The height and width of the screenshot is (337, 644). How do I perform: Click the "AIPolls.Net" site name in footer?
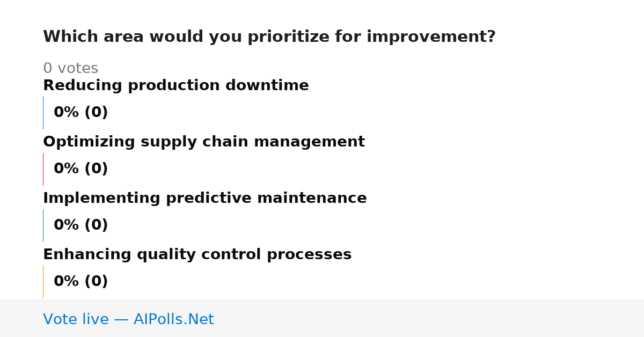(x=173, y=319)
